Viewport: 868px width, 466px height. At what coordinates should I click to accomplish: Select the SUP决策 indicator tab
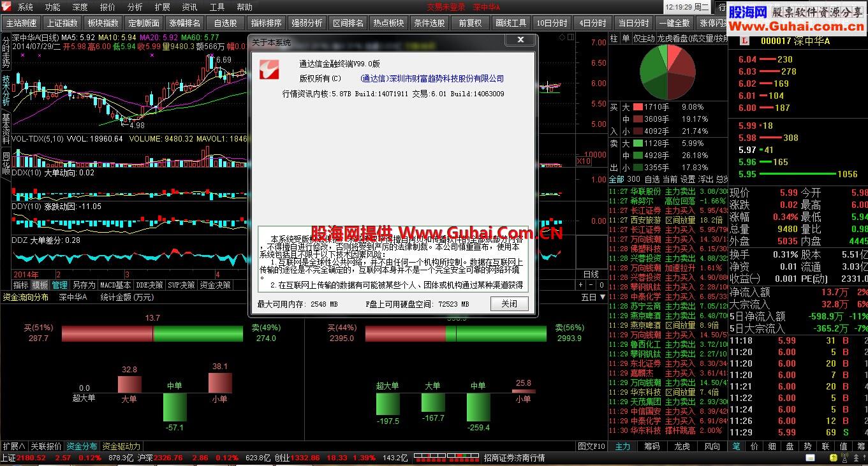pyautogui.click(x=181, y=285)
